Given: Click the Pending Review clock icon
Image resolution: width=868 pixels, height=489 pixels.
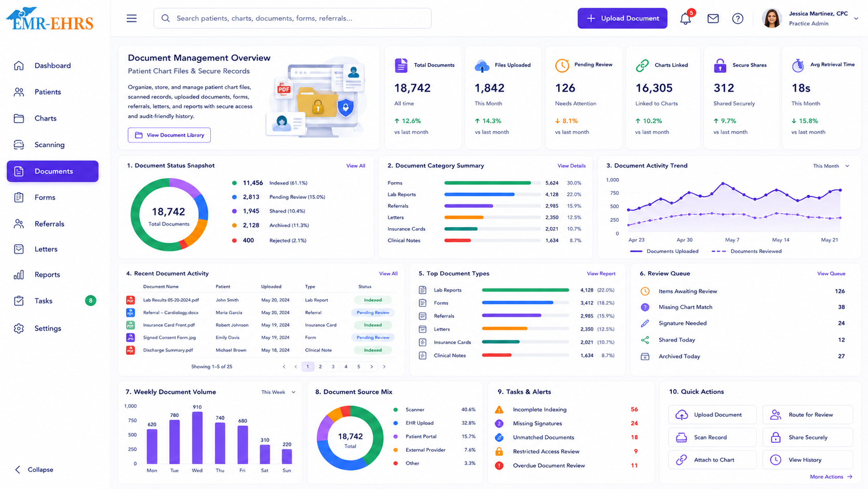Looking at the screenshot, I should click(562, 65).
